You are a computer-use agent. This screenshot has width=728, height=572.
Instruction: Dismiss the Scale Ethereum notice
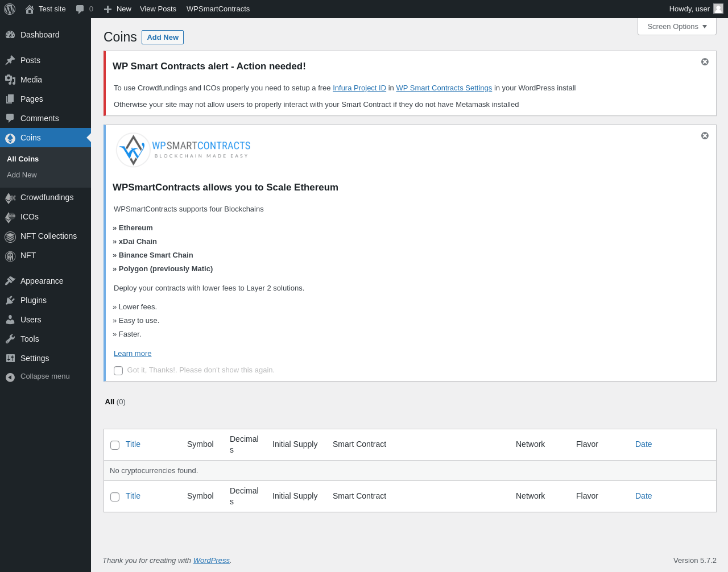pos(705,135)
